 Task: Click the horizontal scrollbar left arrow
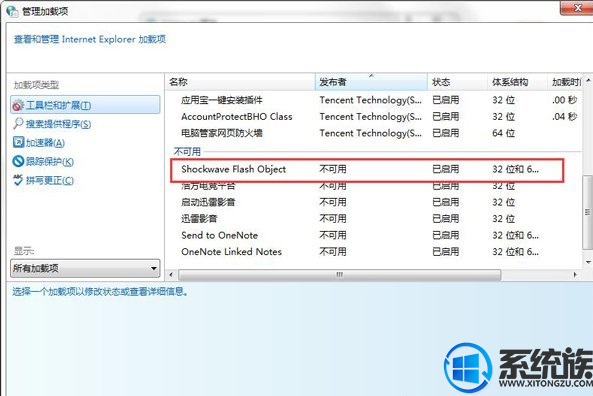click(171, 275)
